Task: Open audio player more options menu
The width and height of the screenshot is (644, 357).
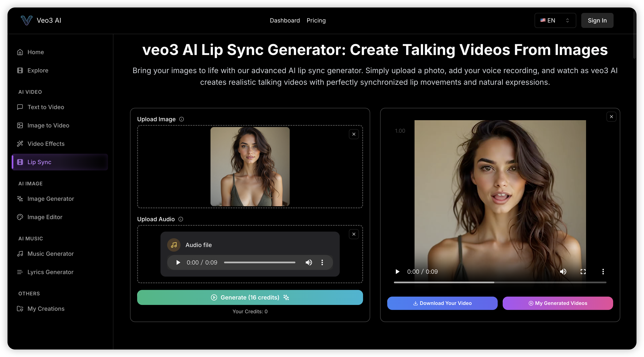Action: pos(322,262)
